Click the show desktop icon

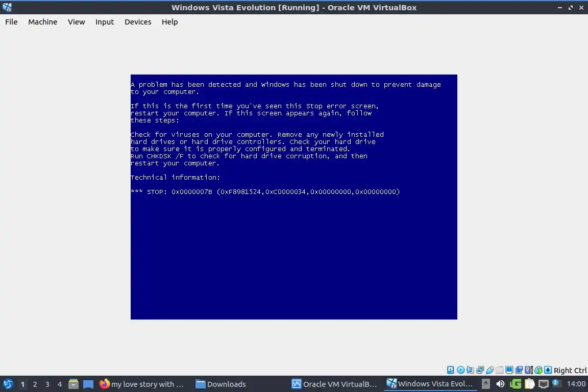click(x=88, y=384)
